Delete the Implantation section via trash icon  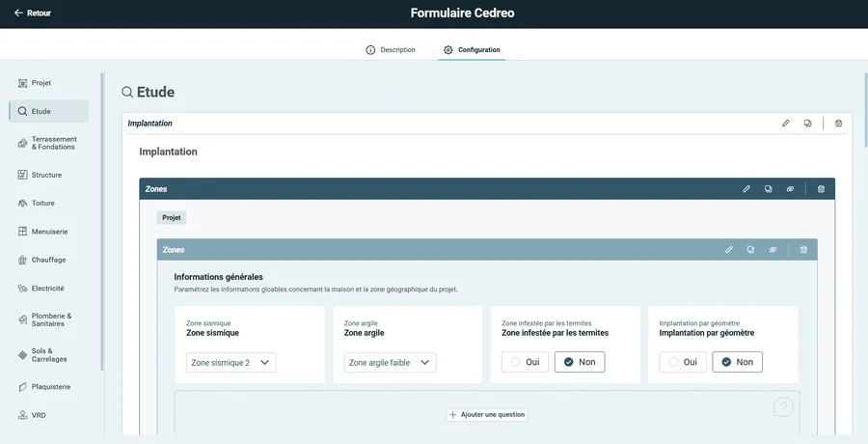point(838,124)
